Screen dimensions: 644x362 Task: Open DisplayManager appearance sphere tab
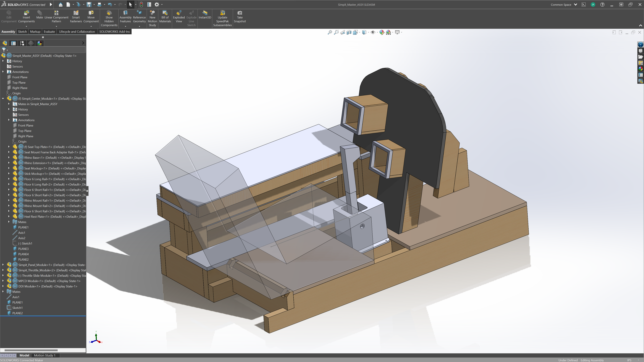(40, 43)
